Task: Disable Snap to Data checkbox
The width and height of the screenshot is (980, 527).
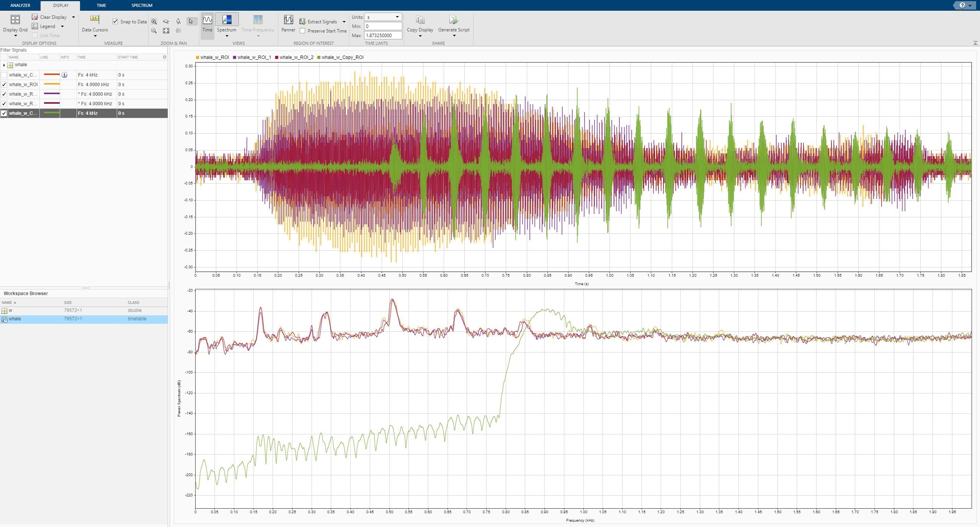Action: click(x=115, y=21)
